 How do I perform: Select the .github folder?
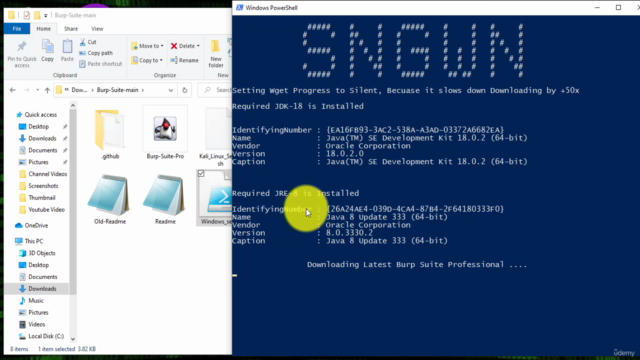click(x=110, y=134)
